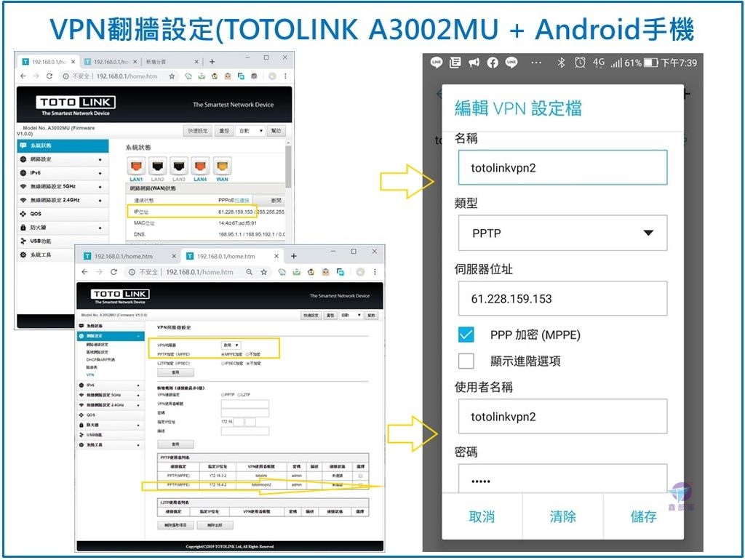Open new tab plus in back browser window
745x560 pixels.
click(x=212, y=62)
